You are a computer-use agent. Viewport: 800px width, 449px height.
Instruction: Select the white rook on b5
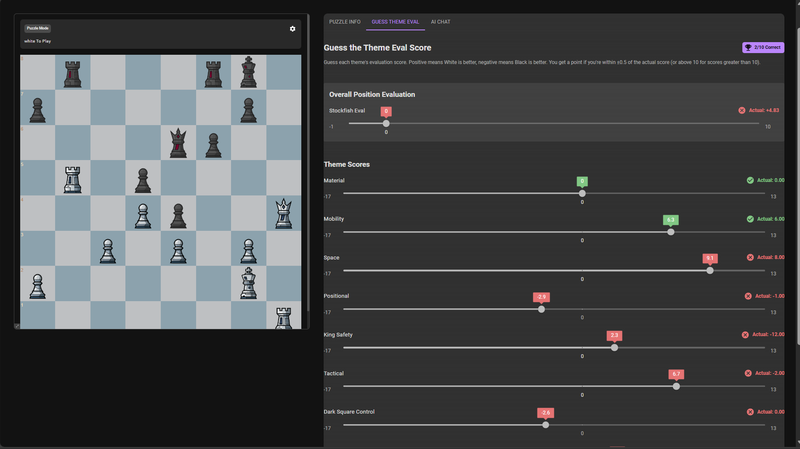[72, 179]
